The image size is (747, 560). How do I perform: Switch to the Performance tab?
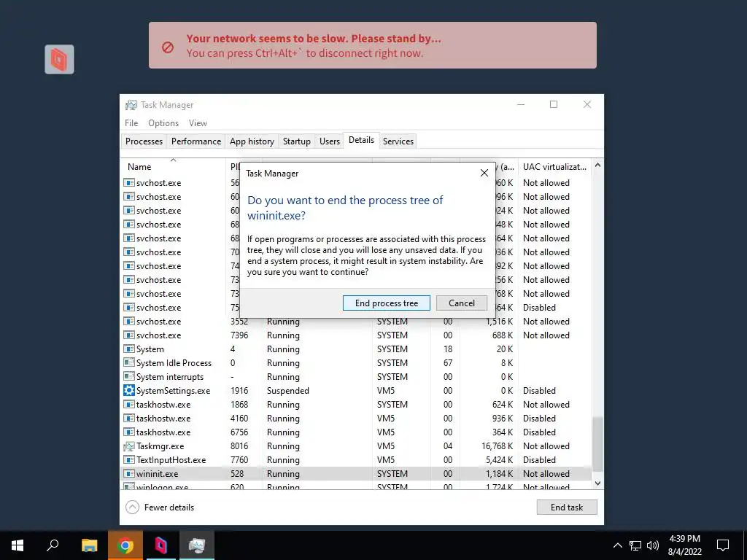tap(196, 141)
